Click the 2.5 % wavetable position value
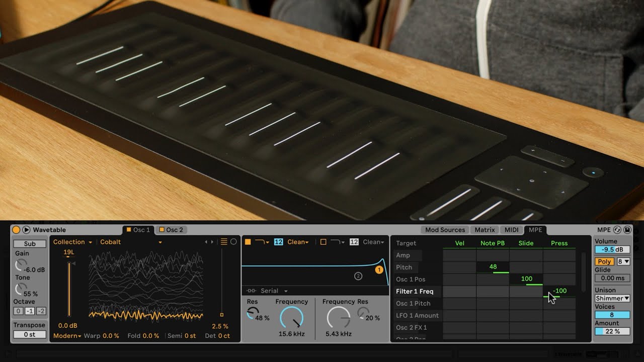The width and height of the screenshot is (644, 362). pos(220,326)
